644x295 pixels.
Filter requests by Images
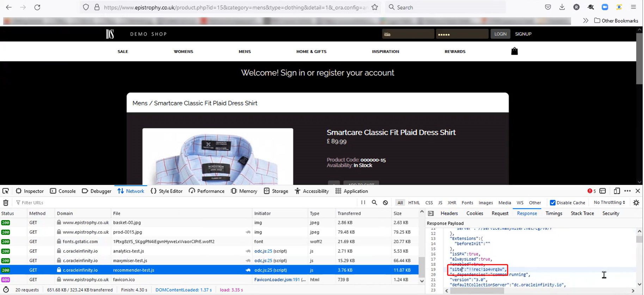(486, 203)
